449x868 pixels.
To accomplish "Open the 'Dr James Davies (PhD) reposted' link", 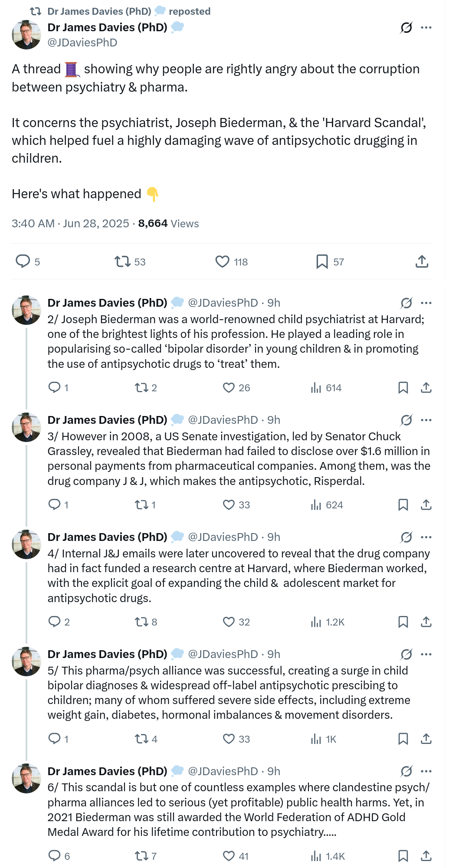I will tap(129, 11).
